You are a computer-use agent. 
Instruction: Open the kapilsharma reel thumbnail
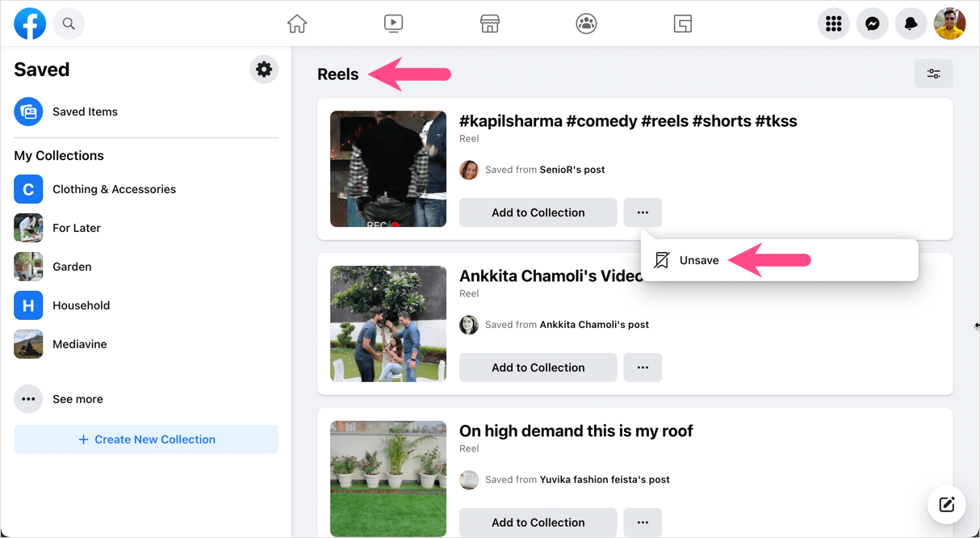[388, 169]
